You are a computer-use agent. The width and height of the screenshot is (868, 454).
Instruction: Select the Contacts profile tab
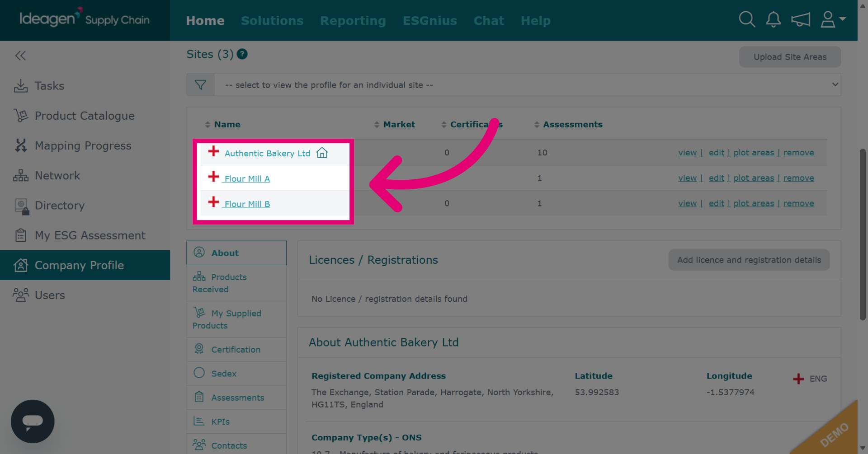pos(236,445)
